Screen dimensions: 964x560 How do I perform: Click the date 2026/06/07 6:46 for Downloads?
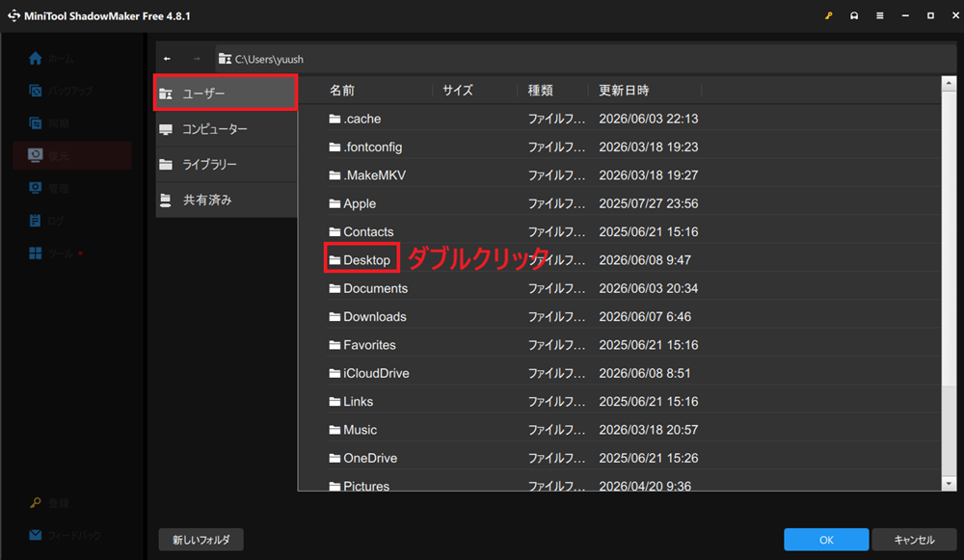(x=645, y=316)
